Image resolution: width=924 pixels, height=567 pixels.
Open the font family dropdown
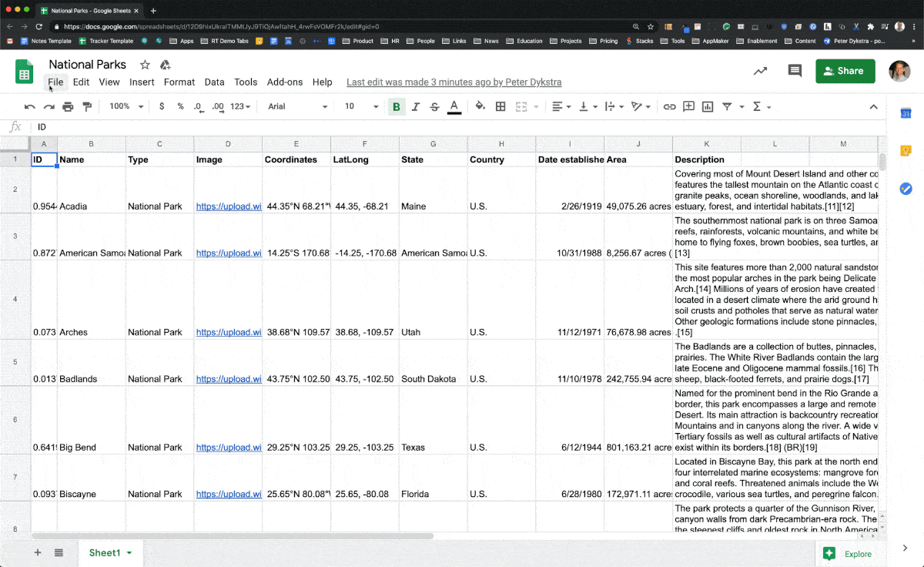296,106
